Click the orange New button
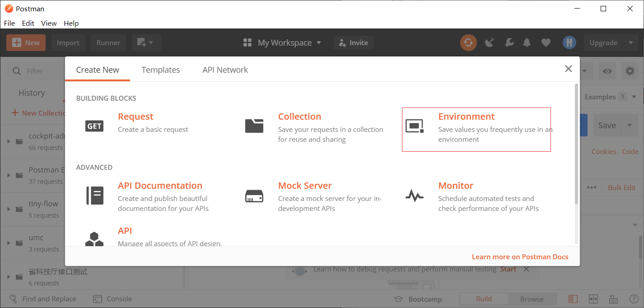The height and width of the screenshot is (308, 644). coord(26,43)
